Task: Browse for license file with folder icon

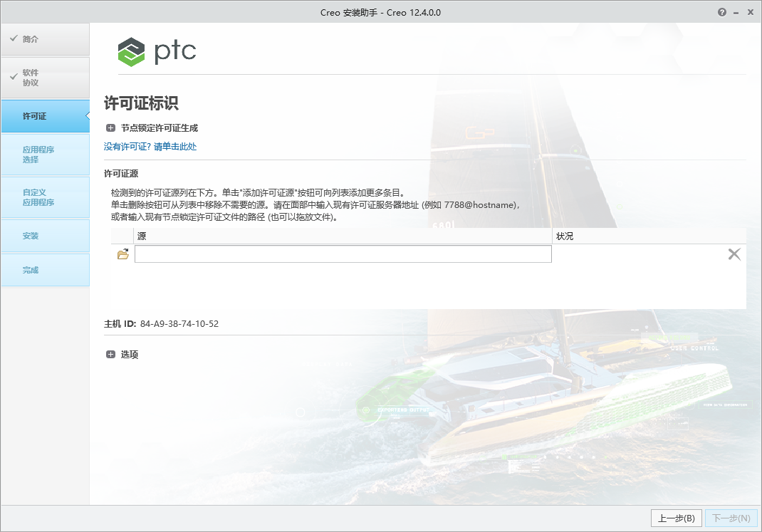Action: click(x=123, y=254)
